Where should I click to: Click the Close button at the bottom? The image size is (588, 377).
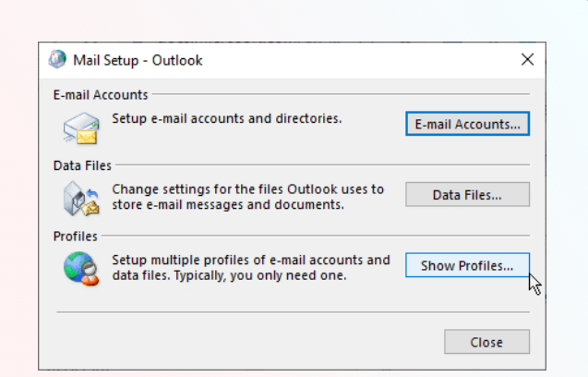(486, 342)
